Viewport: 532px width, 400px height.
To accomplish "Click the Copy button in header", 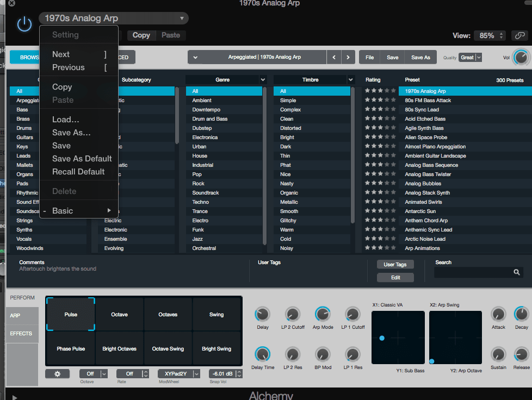I will pos(141,35).
